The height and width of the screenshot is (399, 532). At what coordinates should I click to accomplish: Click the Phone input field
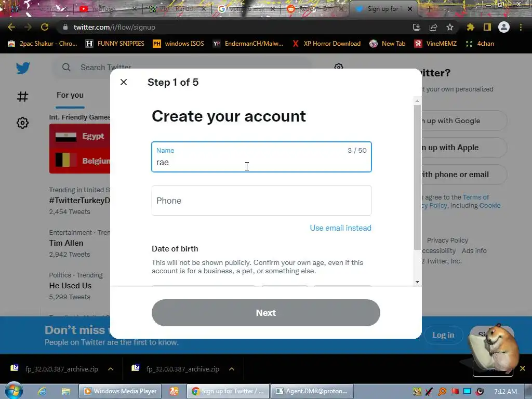(x=261, y=201)
